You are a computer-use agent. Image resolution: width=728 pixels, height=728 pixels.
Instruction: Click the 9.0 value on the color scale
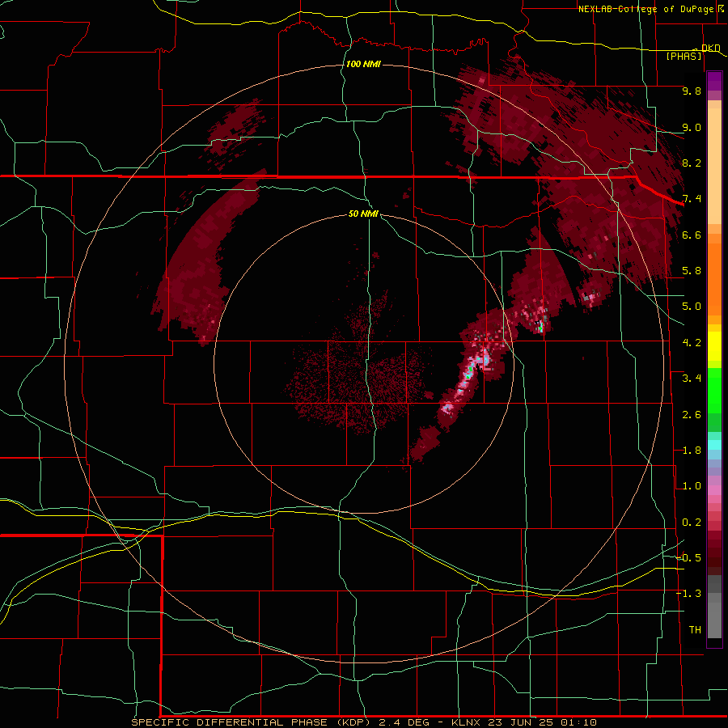tap(692, 127)
